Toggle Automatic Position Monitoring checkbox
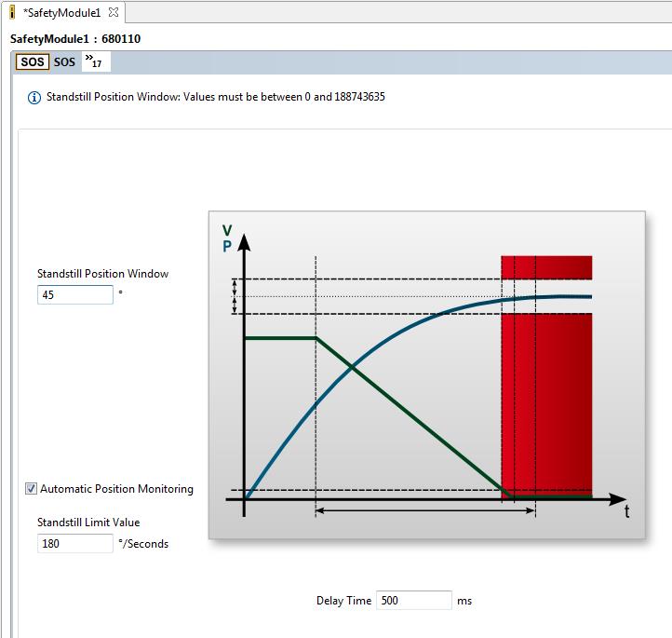The image size is (672, 638). pyautogui.click(x=31, y=488)
